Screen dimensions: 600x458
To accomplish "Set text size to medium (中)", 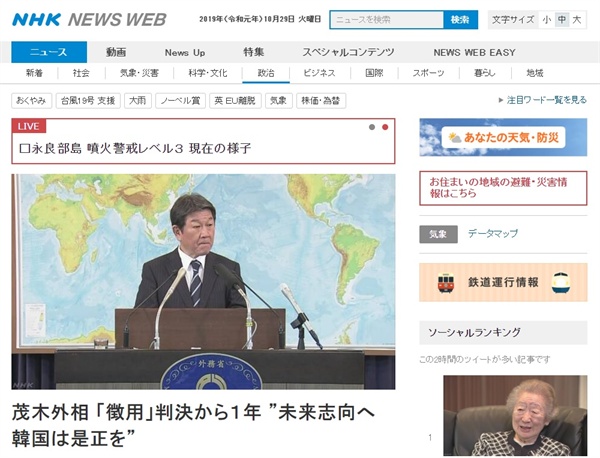I will pos(561,19).
